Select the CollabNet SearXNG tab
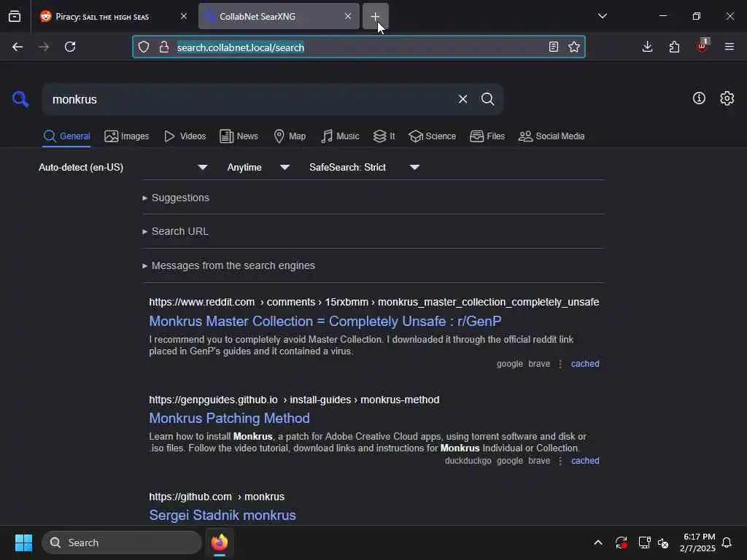The height and width of the screenshot is (560, 747). pos(279,16)
